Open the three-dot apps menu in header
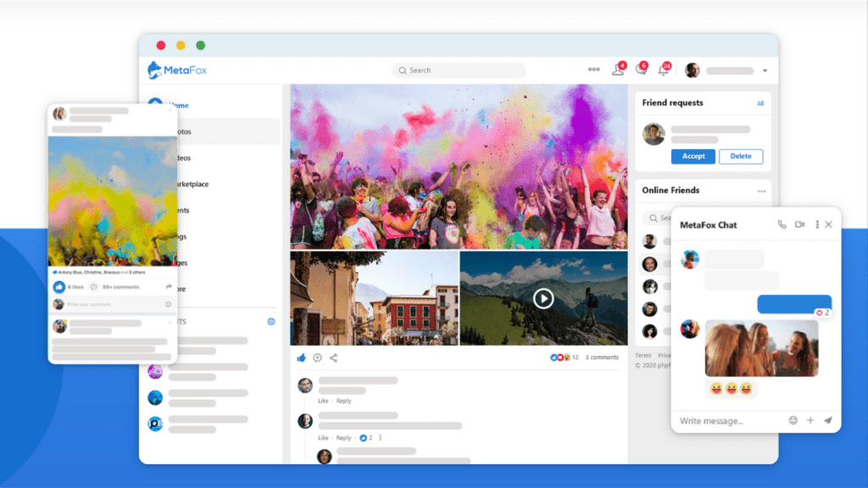 [593, 69]
